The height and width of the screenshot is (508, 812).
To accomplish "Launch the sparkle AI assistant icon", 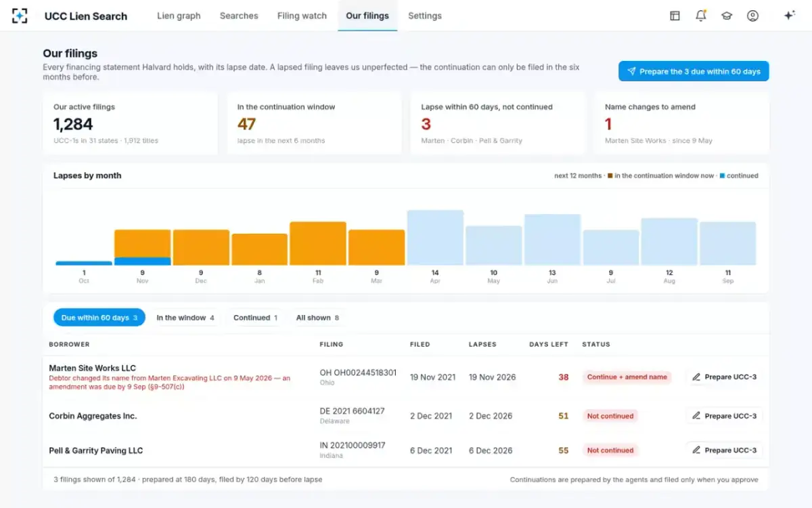I will tap(789, 16).
